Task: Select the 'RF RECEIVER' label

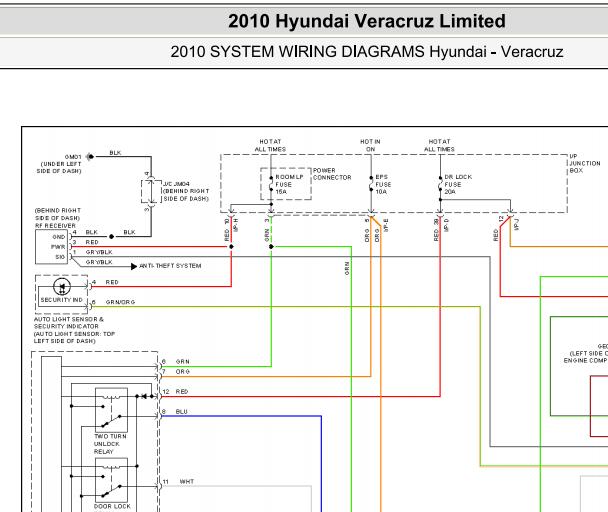Action: pyautogui.click(x=55, y=225)
